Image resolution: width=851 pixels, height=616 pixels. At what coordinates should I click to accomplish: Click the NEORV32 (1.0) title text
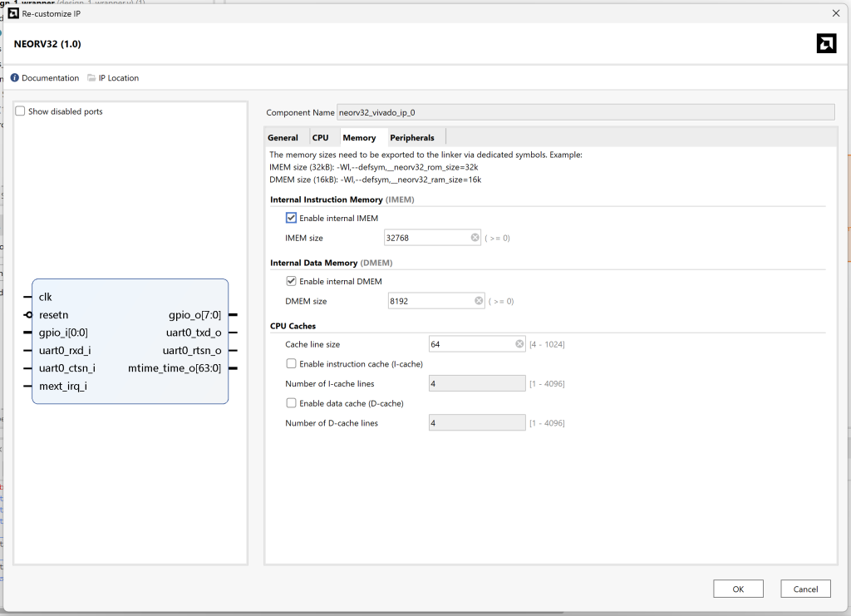pyautogui.click(x=47, y=44)
